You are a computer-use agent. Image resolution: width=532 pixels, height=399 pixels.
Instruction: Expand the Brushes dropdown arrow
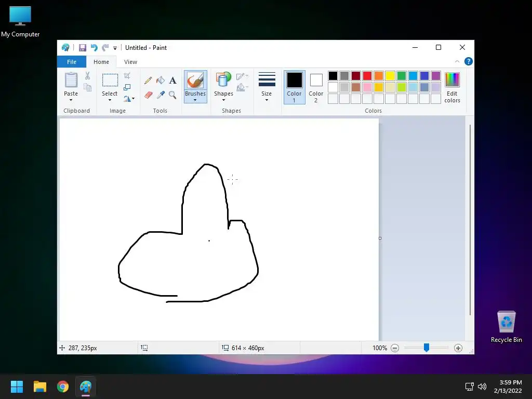pyautogui.click(x=195, y=100)
